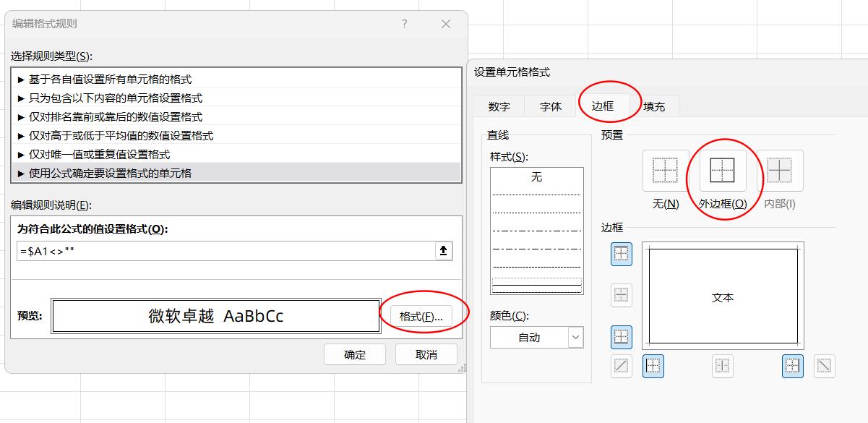Click the 格式(F)... button
The width and height of the screenshot is (868, 423).
click(x=421, y=317)
